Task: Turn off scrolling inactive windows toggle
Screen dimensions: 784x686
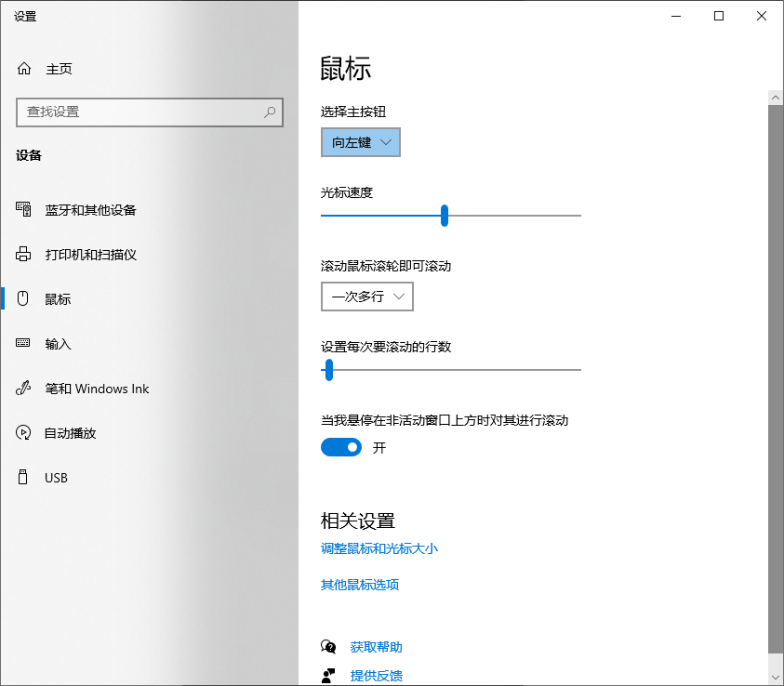Action: point(340,447)
